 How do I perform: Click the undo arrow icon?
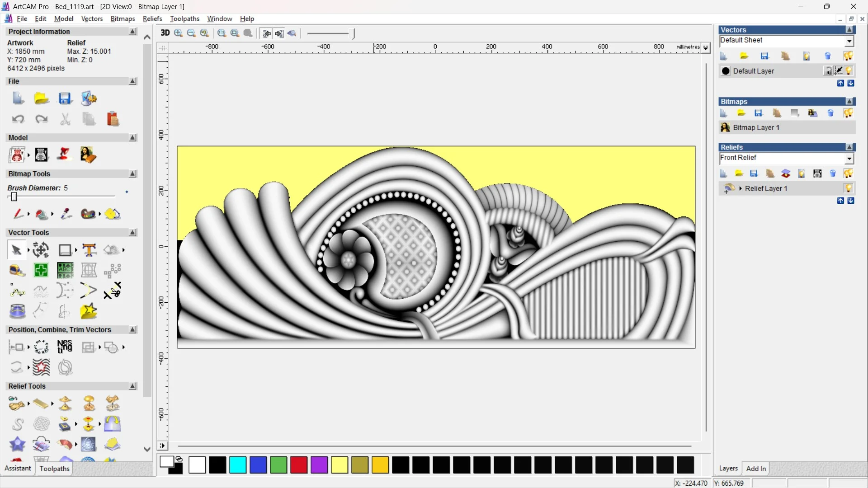click(x=18, y=119)
